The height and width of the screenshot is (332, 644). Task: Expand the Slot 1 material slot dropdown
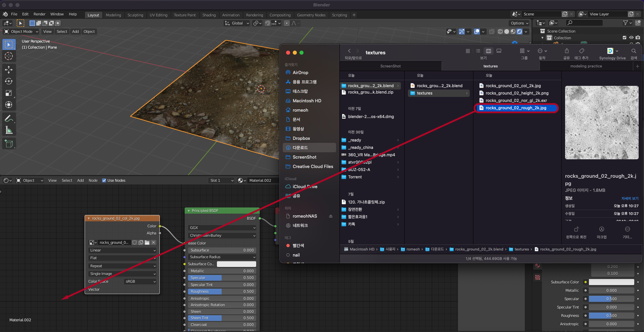pos(221,180)
